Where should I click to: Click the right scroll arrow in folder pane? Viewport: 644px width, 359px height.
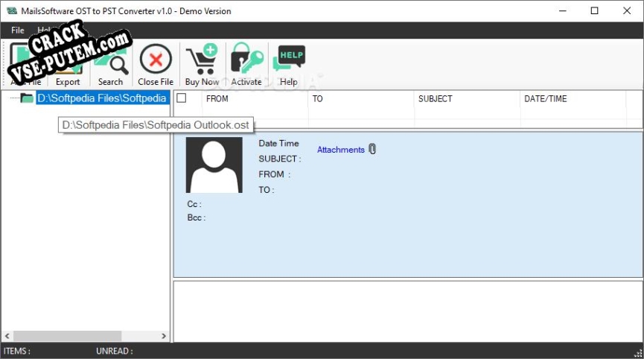[x=164, y=336]
